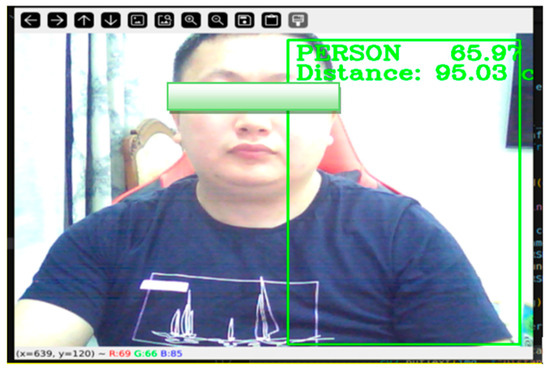Pan the image up with arrow icon

84,20
